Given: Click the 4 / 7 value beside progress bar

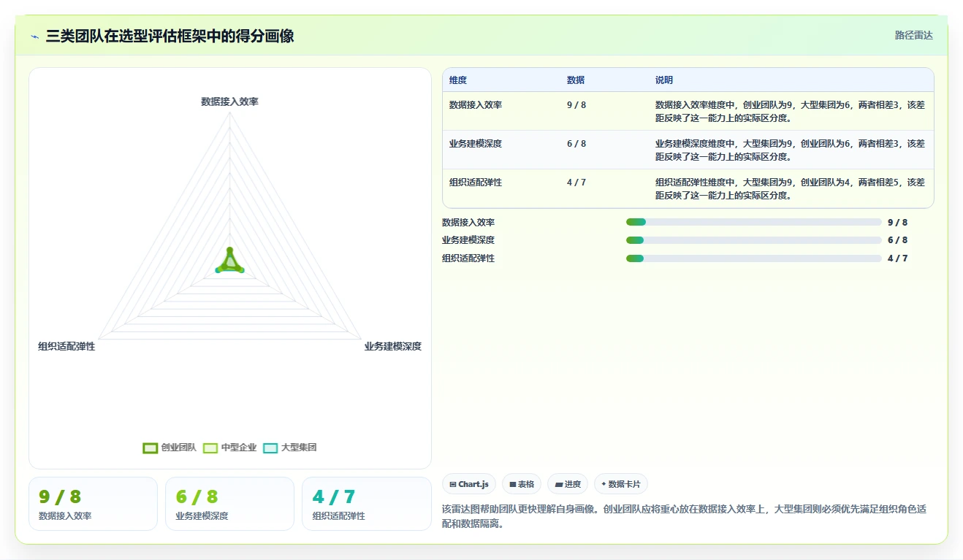Looking at the screenshot, I should coord(897,258).
